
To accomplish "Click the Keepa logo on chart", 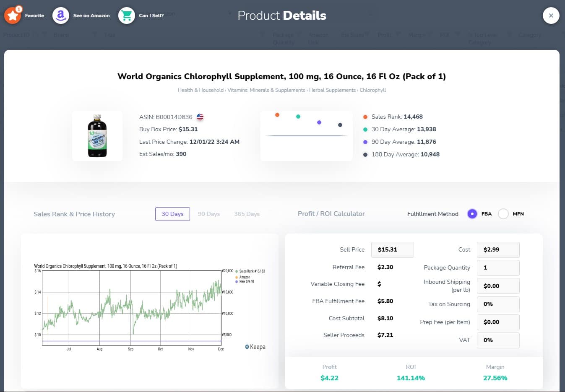I will (255, 347).
